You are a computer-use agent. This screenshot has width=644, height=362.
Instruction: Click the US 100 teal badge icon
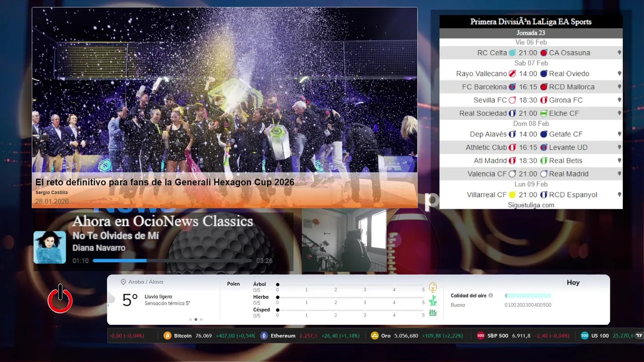pos(585,336)
